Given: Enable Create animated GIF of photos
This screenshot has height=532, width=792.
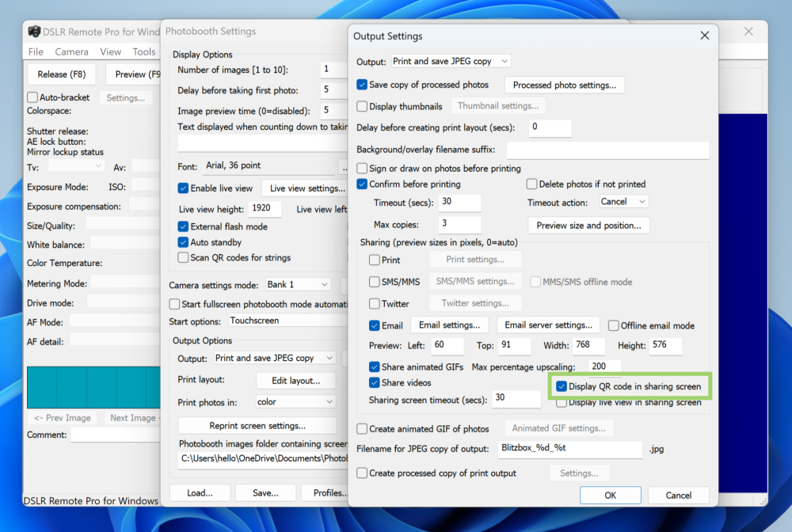Looking at the screenshot, I should [x=362, y=428].
